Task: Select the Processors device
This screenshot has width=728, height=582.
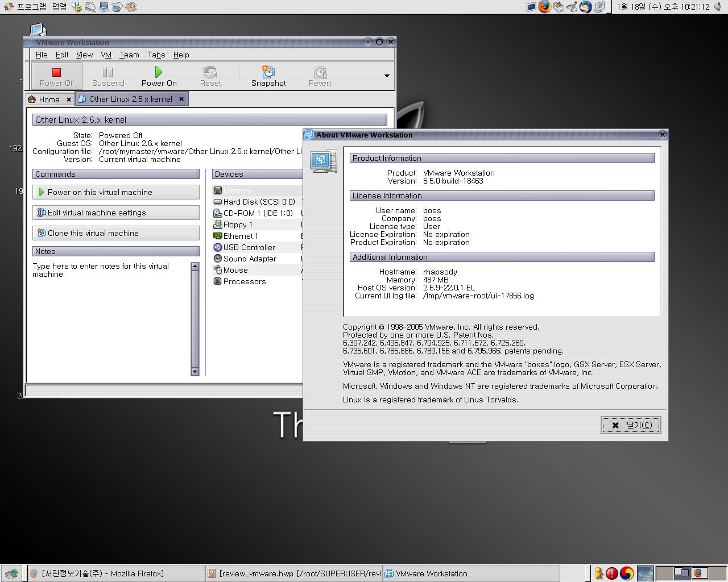Action: pyautogui.click(x=257, y=281)
